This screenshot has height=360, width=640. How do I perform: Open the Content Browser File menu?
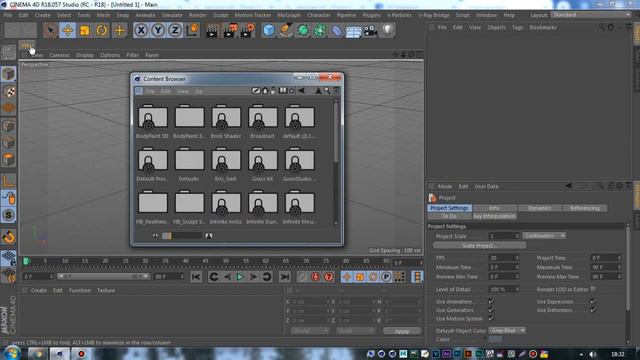[150, 91]
